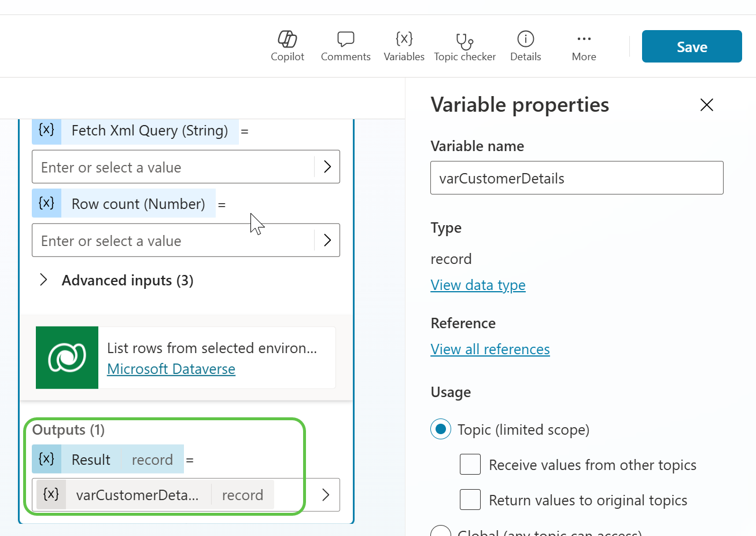756x536 pixels.
Task: Expand Advanced inputs (3) section
Action: (43, 281)
